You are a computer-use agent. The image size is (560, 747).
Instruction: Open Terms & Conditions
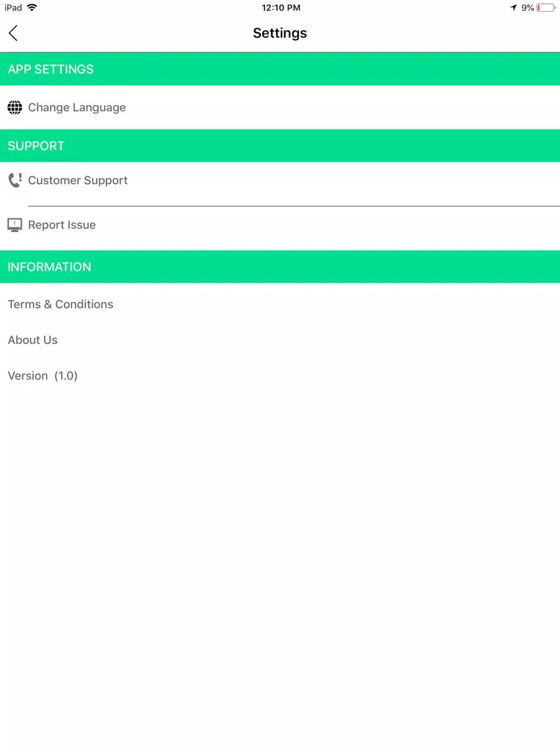click(x=60, y=304)
